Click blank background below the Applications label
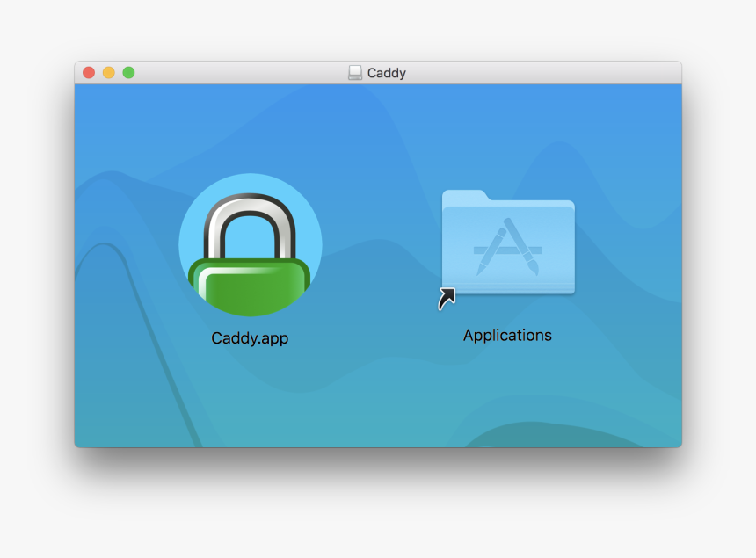The image size is (756, 558). (x=508, y=395)
